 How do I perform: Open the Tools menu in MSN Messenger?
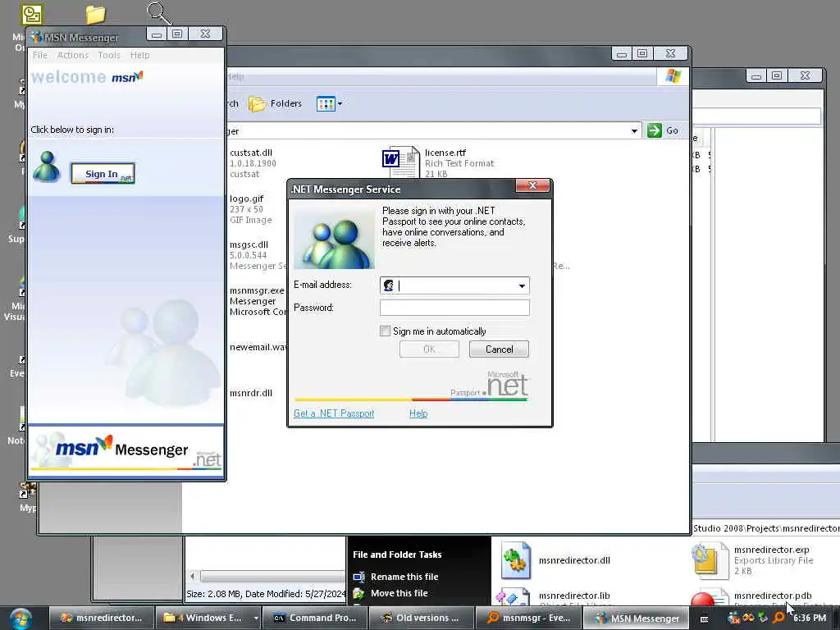pyautogui.click(x=109, y=55)
